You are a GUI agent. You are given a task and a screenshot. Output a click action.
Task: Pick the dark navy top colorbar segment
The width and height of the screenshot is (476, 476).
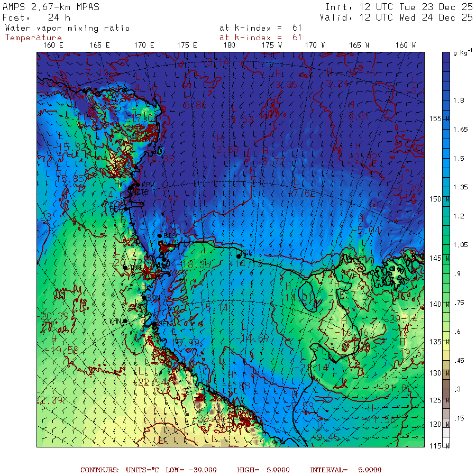(446, 57)
